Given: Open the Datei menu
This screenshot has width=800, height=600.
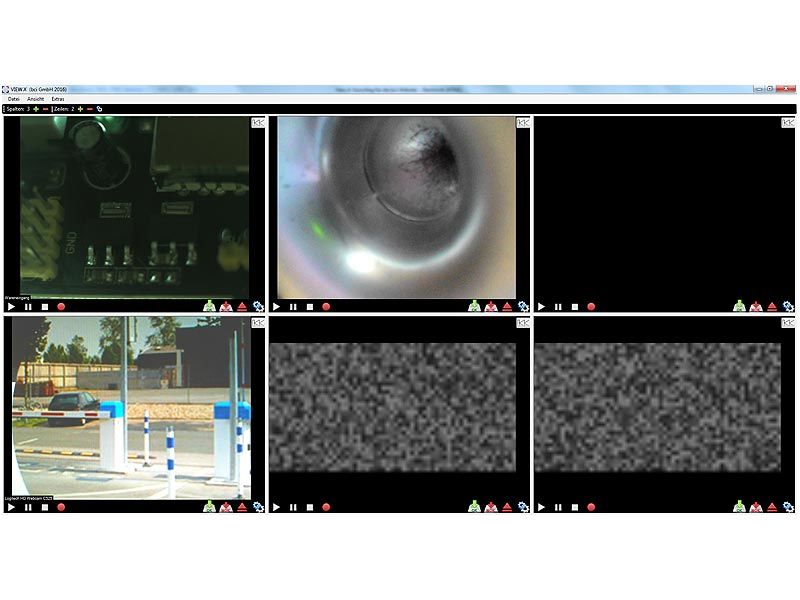Looking at the screenshot, I should (14, 99).
